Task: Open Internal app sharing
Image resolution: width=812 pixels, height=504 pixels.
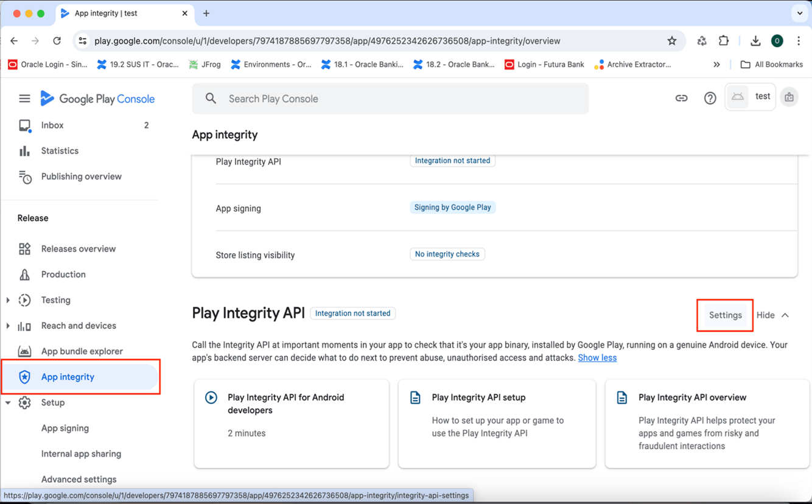Action: tap(81, 453)
